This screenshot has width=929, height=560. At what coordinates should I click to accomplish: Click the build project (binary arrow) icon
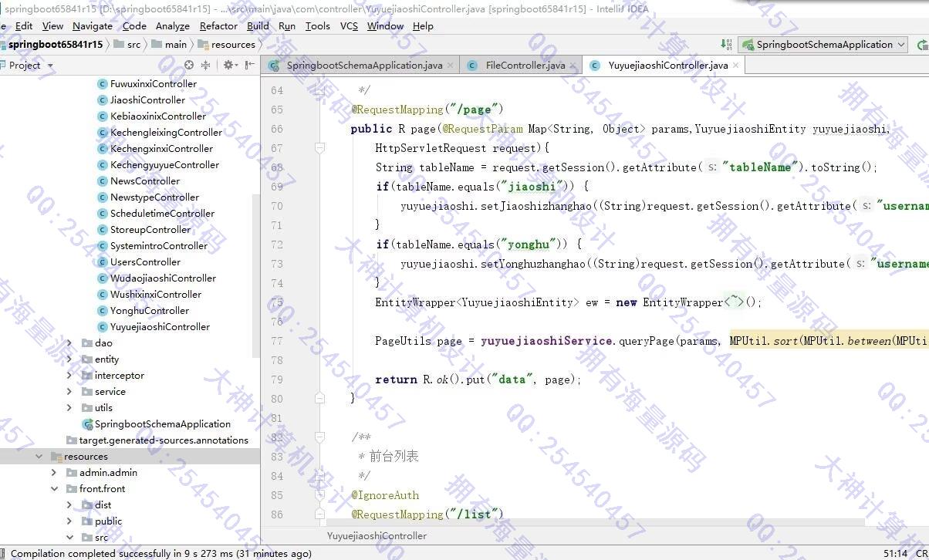point(725,44)
